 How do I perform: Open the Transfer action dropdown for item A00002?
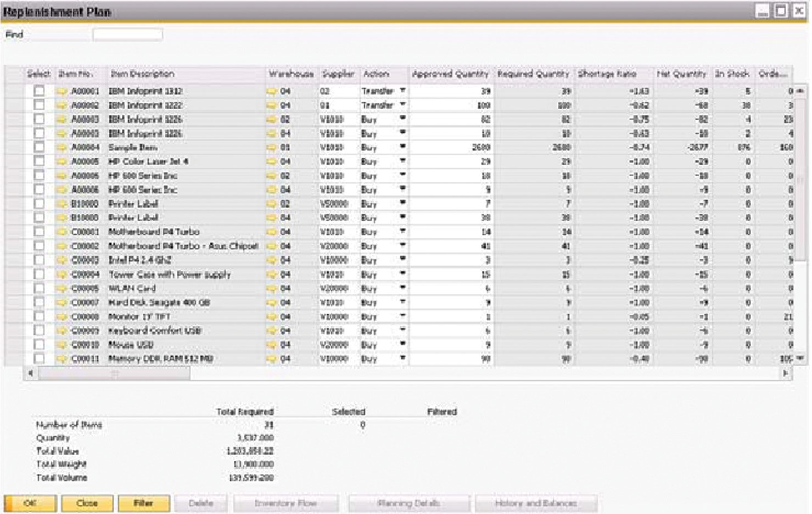401,104
